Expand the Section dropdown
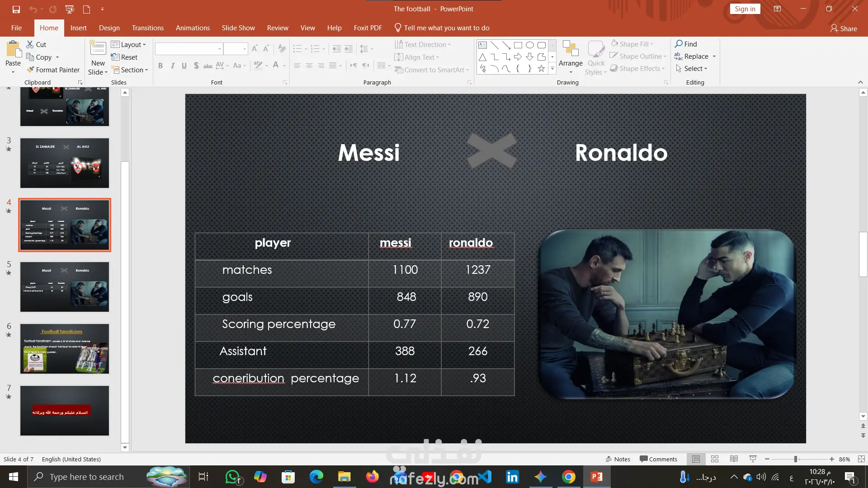The image size is (868, 488). click(131, 70)
